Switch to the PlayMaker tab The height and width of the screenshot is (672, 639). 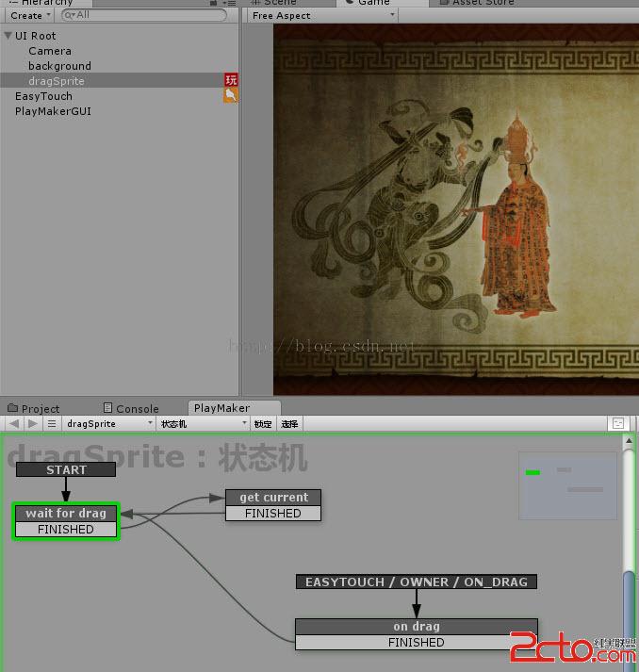234,407
